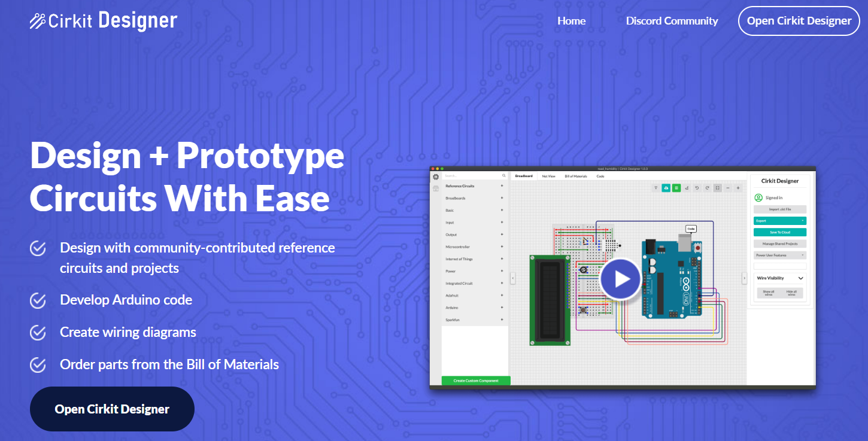The width and height of the screenshot is (868, 441).
Task: Open the Discord Community link
Action: [x=672, y=21]
